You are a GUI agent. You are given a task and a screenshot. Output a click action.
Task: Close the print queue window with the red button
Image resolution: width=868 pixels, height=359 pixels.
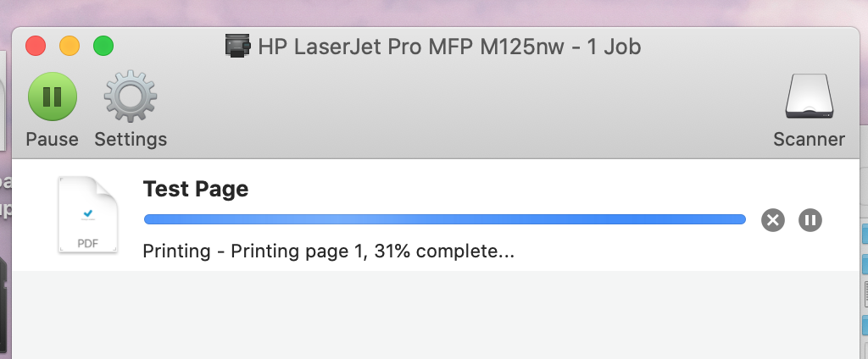(x=36, y=46)
